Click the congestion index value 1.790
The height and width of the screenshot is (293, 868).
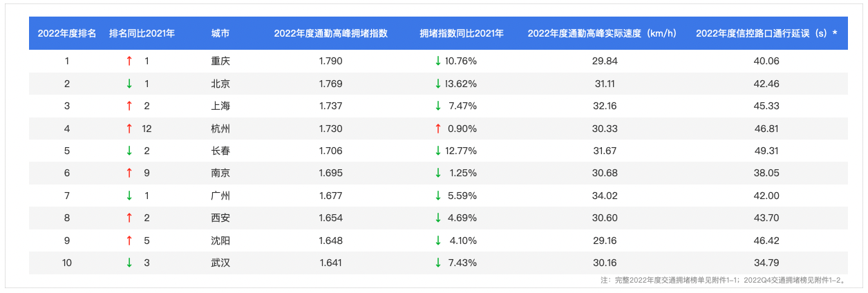coord(330,61)
